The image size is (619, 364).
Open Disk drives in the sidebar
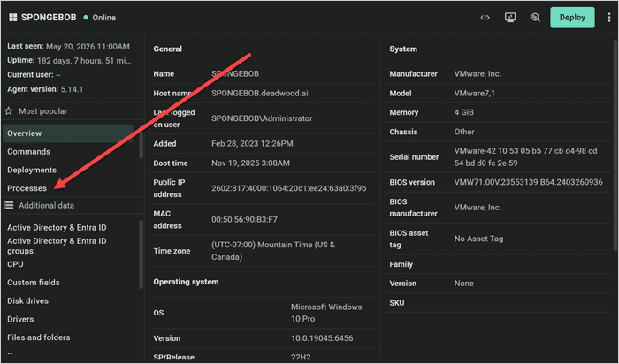click(x=27, y=300)
